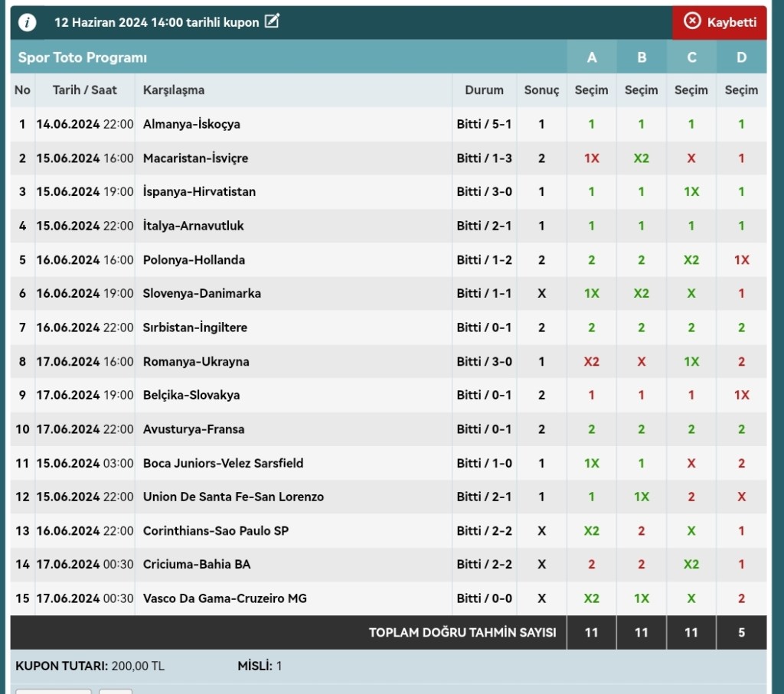Click the Corinthians-Sao Paulo SP match name
The image size is (784, 694).
(x=215, y=531)
